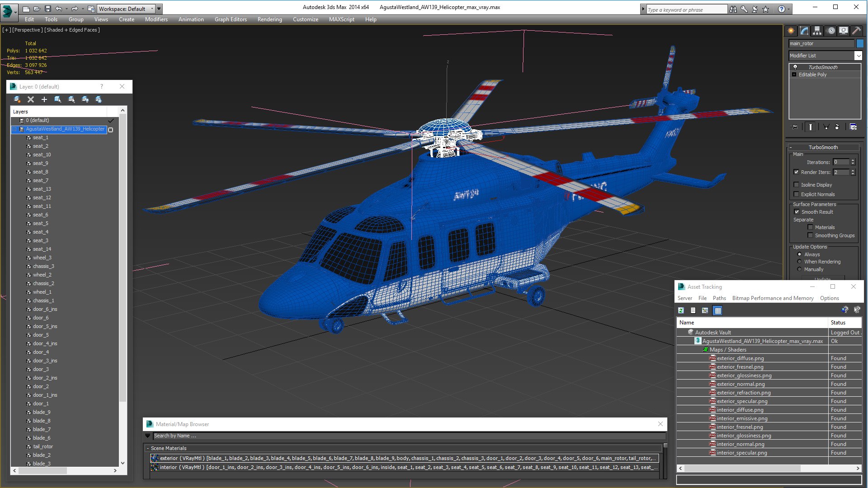This screenshot has height=488, width=868.
Task: Open the Undo history dropdown arrow
Action: pos(66,9)
